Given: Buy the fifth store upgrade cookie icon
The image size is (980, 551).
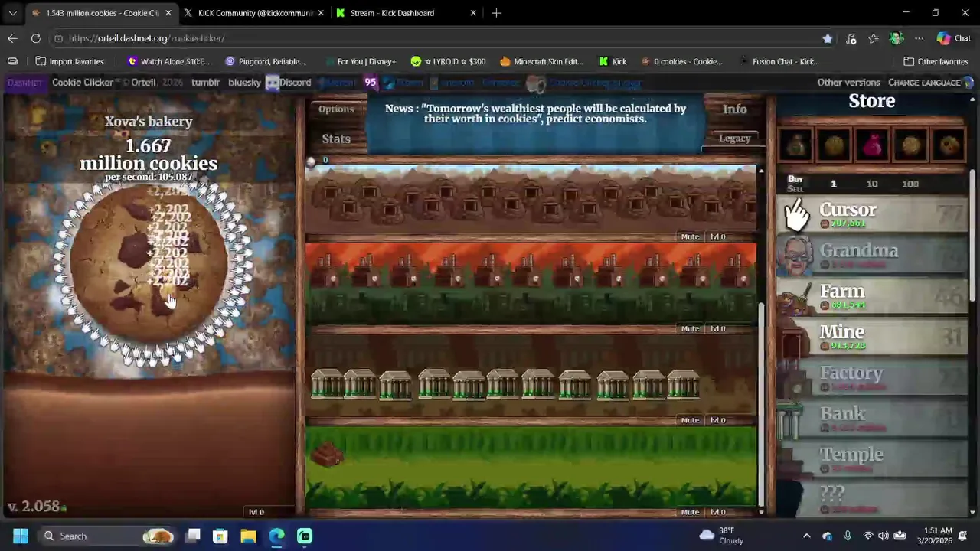Looking at the screenshot, I should click(x=949, y=145).
